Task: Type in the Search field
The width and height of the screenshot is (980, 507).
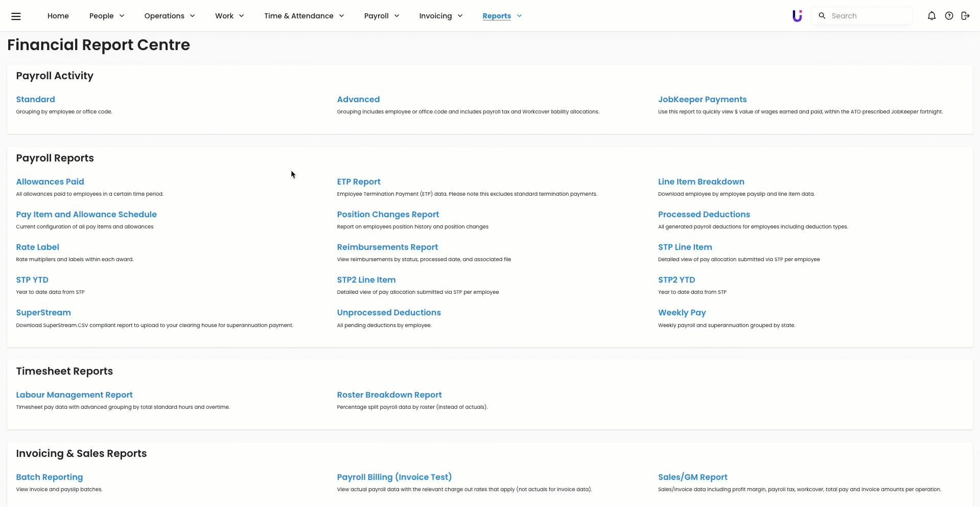Action: point(869,16)
